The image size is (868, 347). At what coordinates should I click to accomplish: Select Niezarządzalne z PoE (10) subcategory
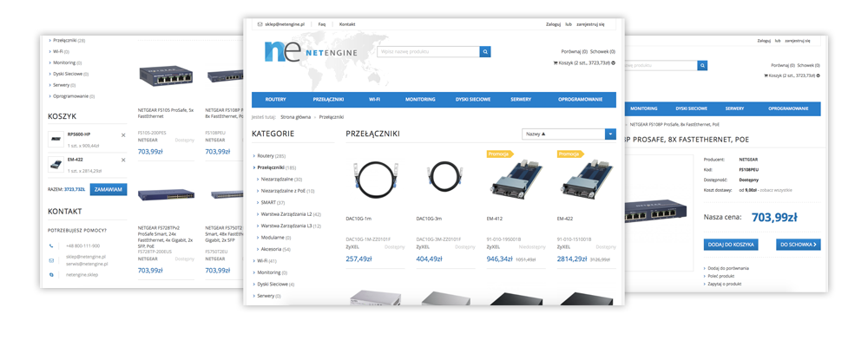pos(287,191)
